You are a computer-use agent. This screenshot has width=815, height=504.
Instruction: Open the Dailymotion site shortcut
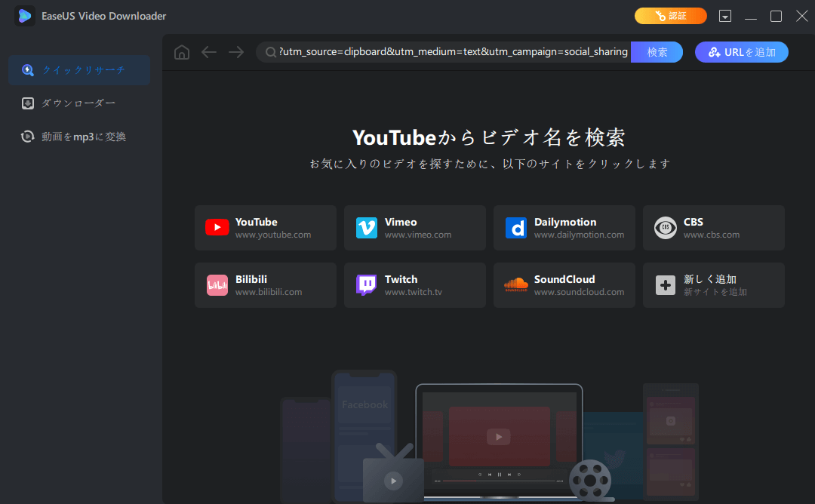564,227
